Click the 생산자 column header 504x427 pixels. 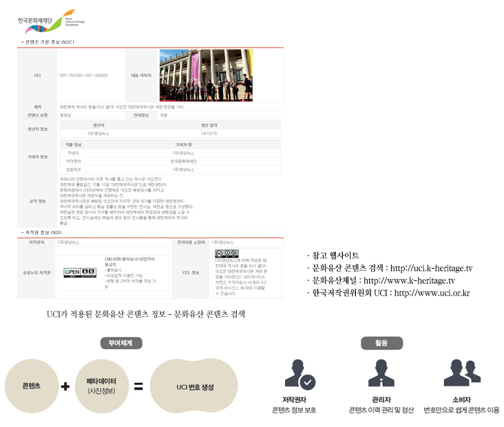(98, 125)
